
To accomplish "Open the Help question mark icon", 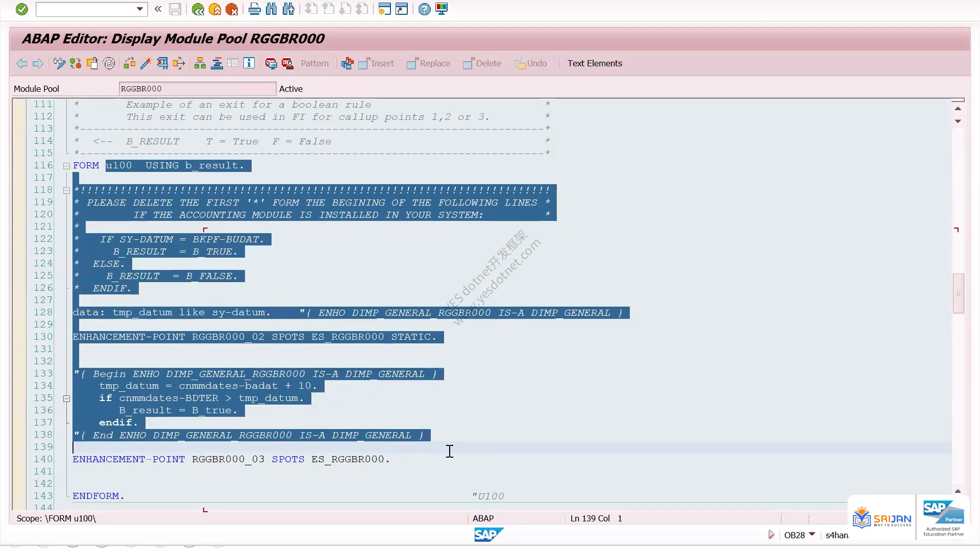I will (x=424, y=9).
